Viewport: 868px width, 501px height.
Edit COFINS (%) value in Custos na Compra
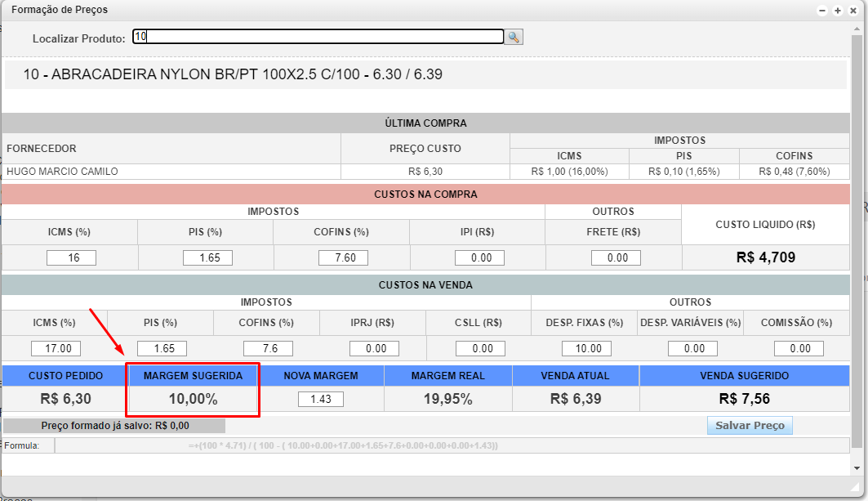point(343,257)
